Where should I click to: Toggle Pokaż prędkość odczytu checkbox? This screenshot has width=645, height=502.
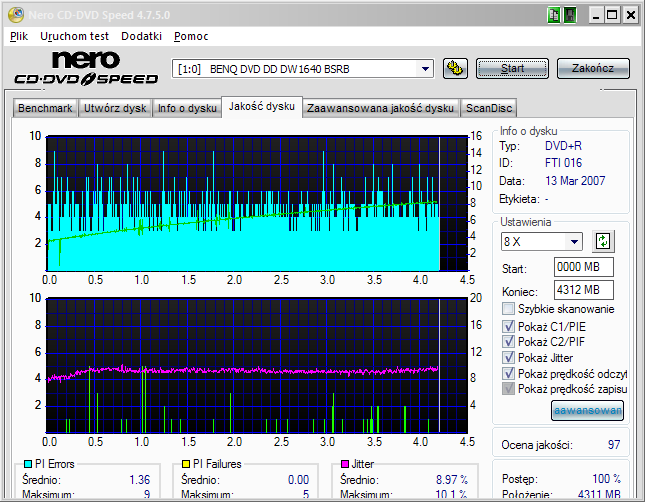[508, 373]
